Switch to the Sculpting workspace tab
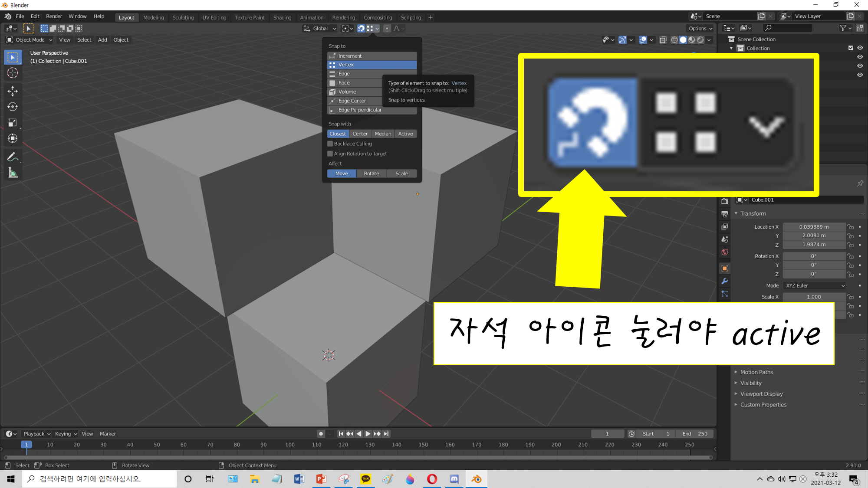Image resolution: width=868 pixels, height=488 pixels. click(183, 18)
